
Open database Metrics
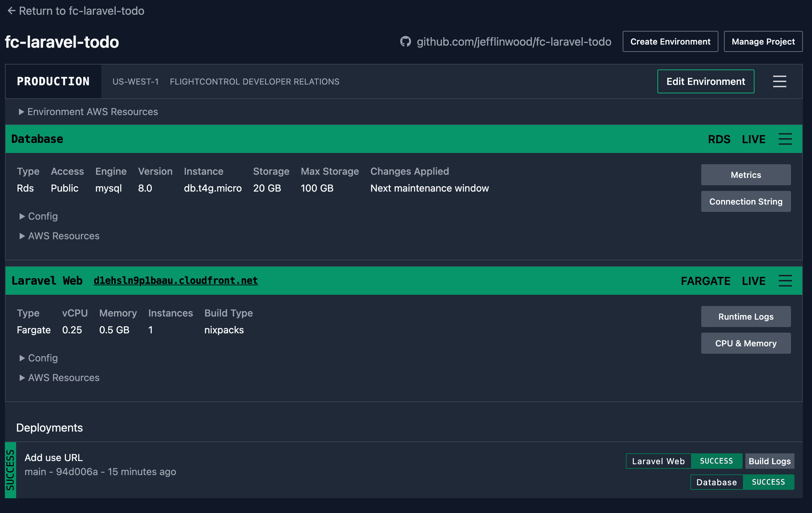tap(746, 175)
